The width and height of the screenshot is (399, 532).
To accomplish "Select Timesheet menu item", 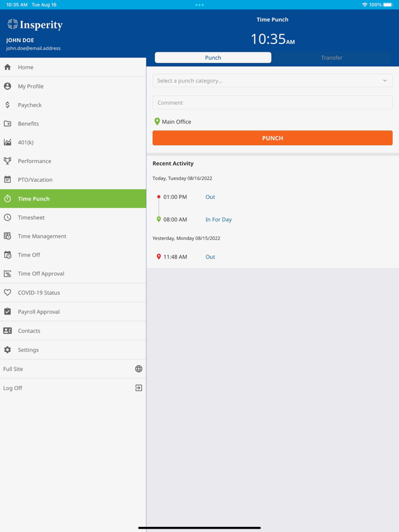I will (73, 218).
